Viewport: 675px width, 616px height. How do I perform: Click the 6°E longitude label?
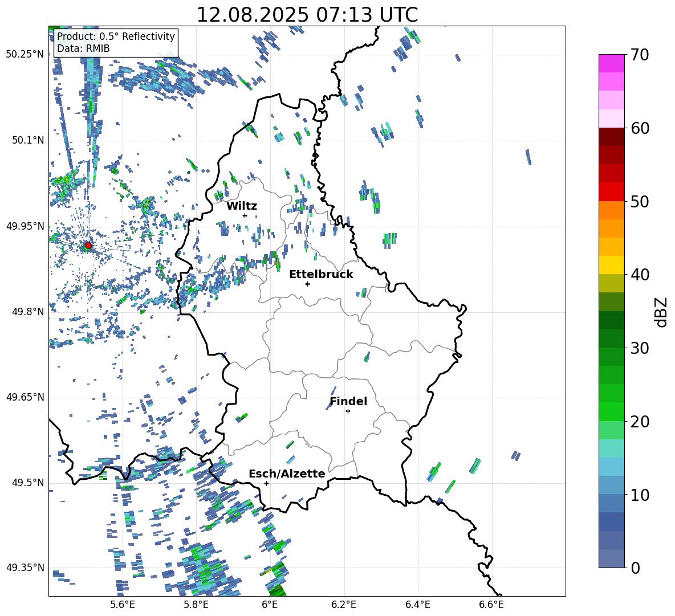click(270, 605)
